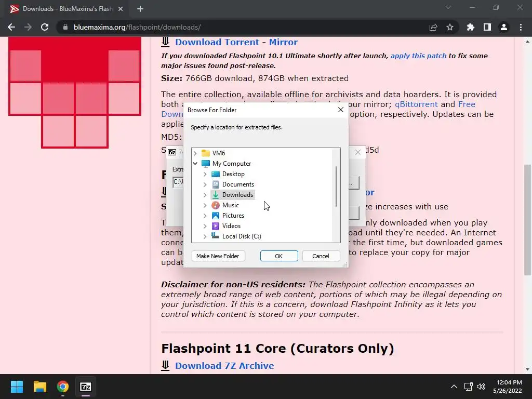532x399 pixels.
Task: Click the Chrome forward arrow
Action: [x=28, y=27]
